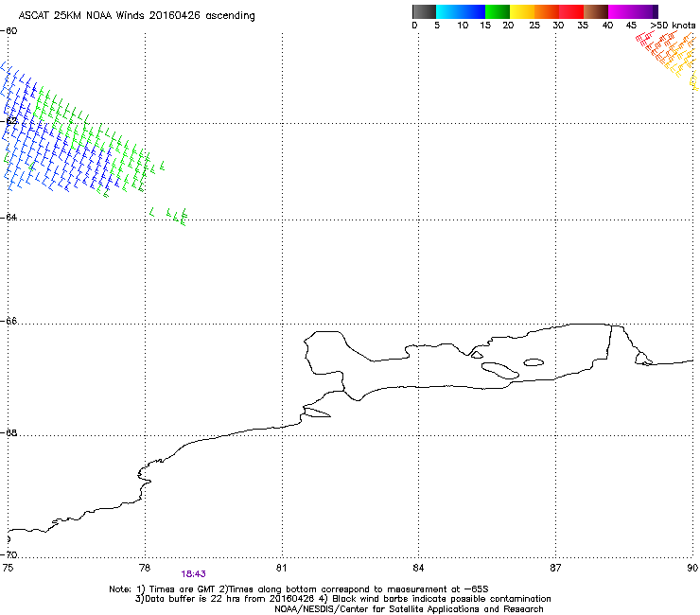
Task: Click the NOAA/NESDIS credit line
Action: point(409,609)
